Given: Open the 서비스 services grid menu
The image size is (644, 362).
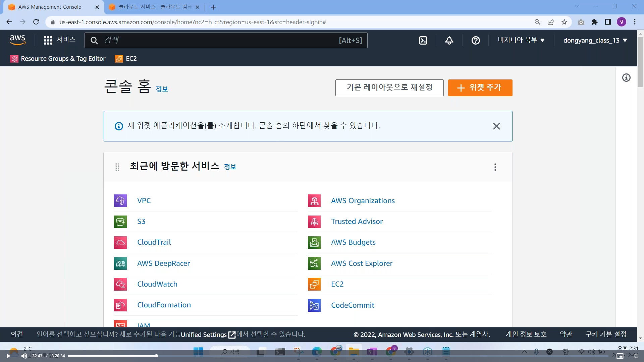Looking at the screenshot, I should [x=59, y=40].
